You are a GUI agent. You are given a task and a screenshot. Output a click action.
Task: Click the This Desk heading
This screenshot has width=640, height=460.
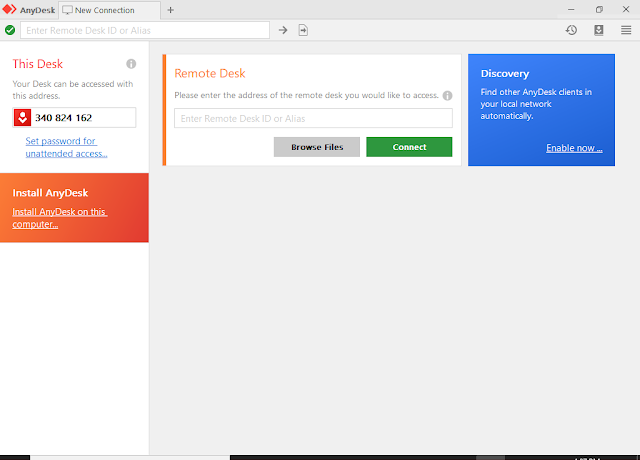(38, 64)
